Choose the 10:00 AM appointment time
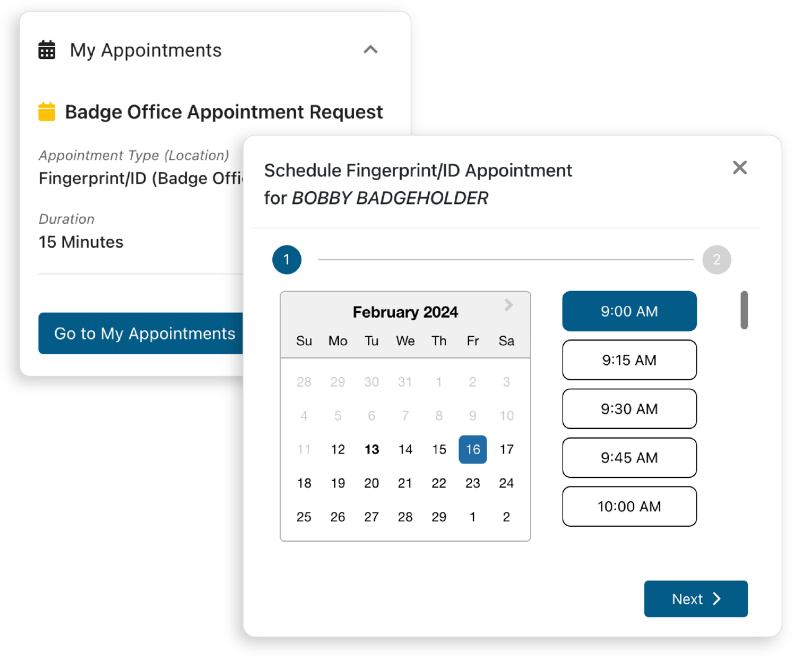The image size is (794, 672). (629, 506)
